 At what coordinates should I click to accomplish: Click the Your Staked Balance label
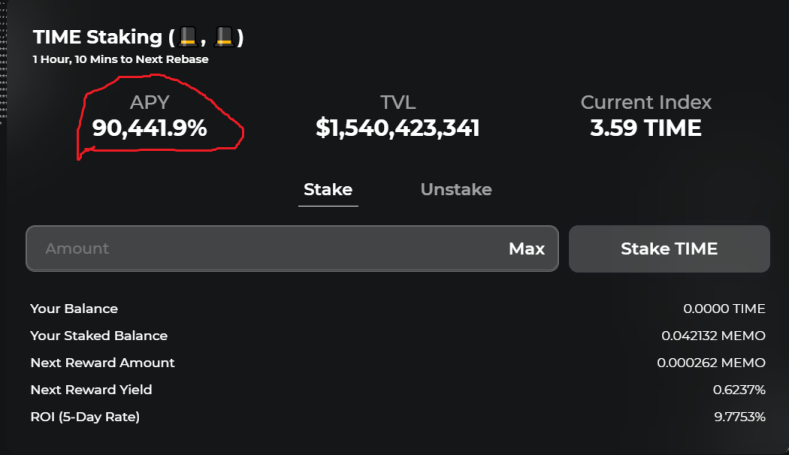[99, 336]
